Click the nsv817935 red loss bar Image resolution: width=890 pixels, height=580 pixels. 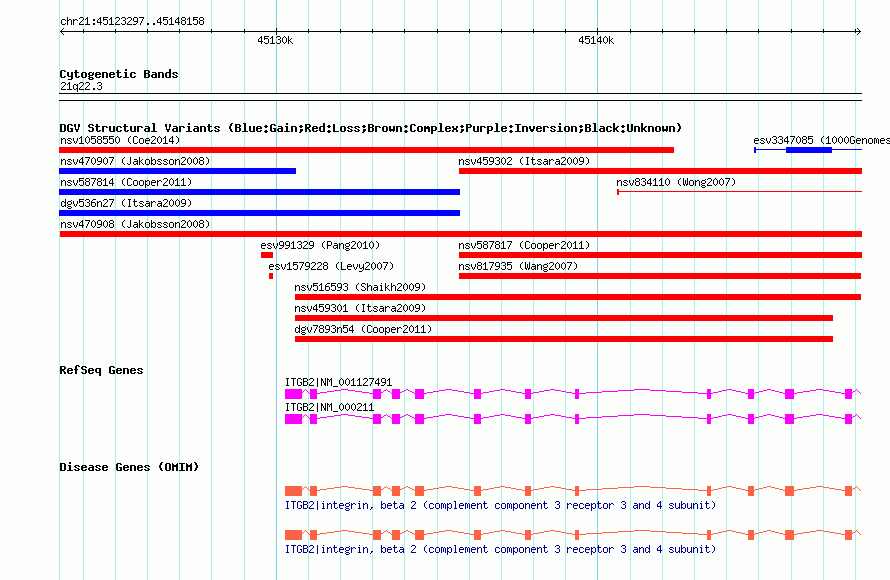[x=660, y=276]
